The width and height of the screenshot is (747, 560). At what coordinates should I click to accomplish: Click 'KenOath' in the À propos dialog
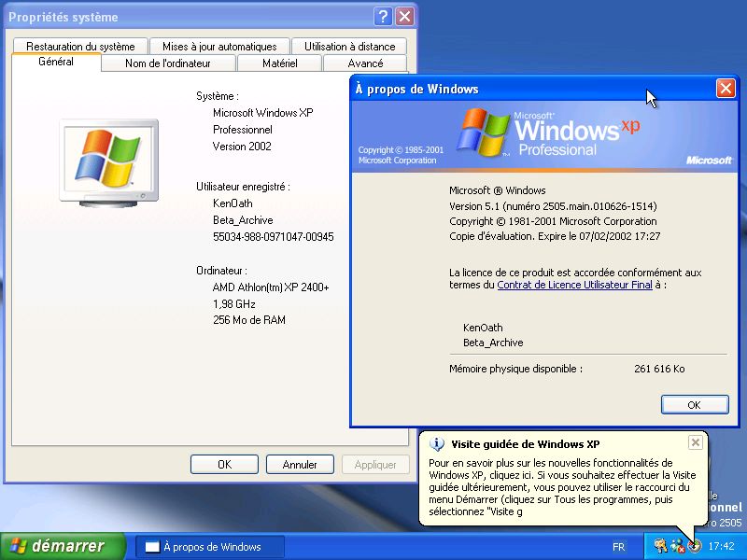tap(483, 328)
